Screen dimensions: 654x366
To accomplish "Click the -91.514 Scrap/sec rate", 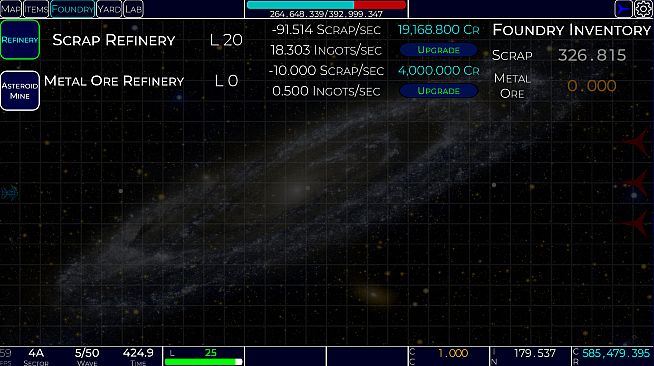I will coord(326,30).
